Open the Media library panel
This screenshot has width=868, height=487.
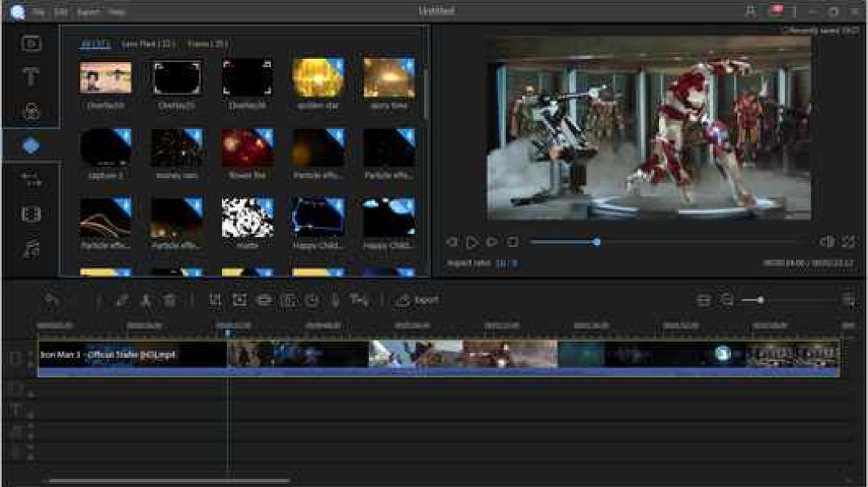click(x=31, y=44)
